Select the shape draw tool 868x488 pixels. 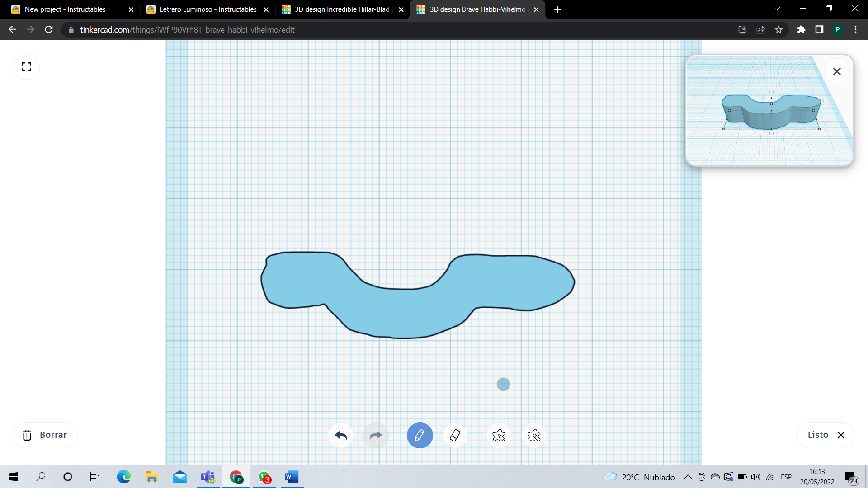(499, 436)
